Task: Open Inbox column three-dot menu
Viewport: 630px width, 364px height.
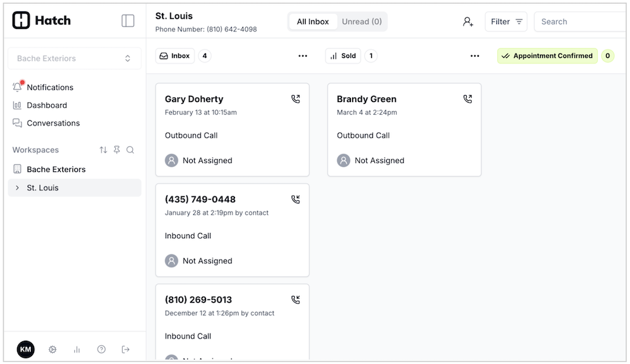Action: click(303, 56)
